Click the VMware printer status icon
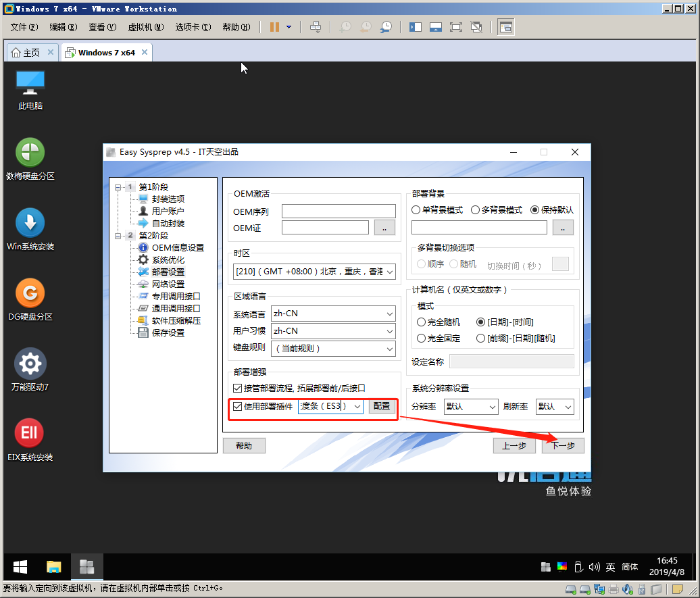Screen dimensions: 700x598 point(614,589)
